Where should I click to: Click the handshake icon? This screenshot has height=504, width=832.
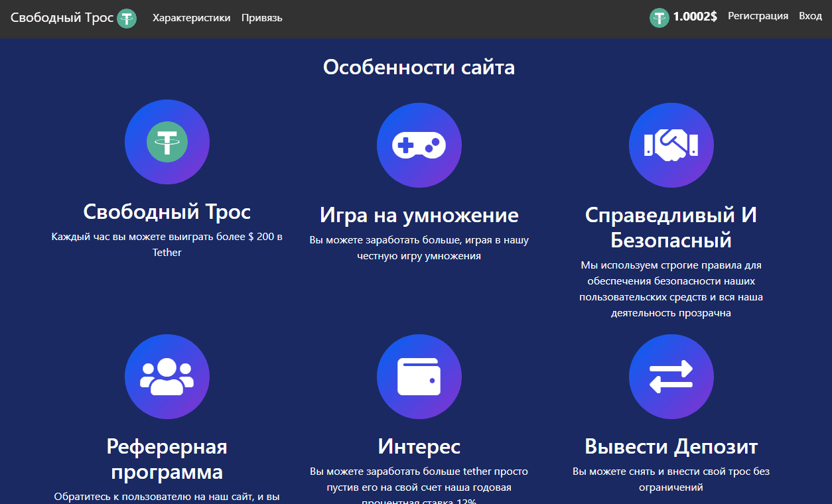[671, 145]
